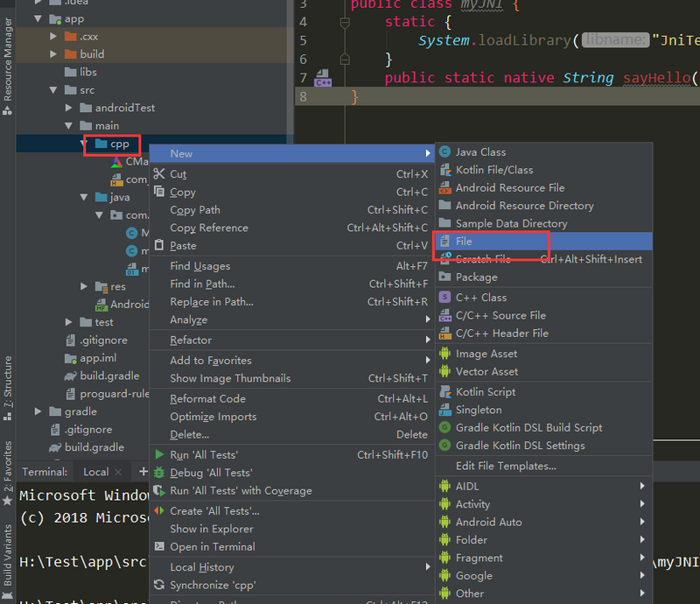Click the C++ gutter icon on line 7
The height and width of the screenshot is (604, 700).
click(323, 78)
